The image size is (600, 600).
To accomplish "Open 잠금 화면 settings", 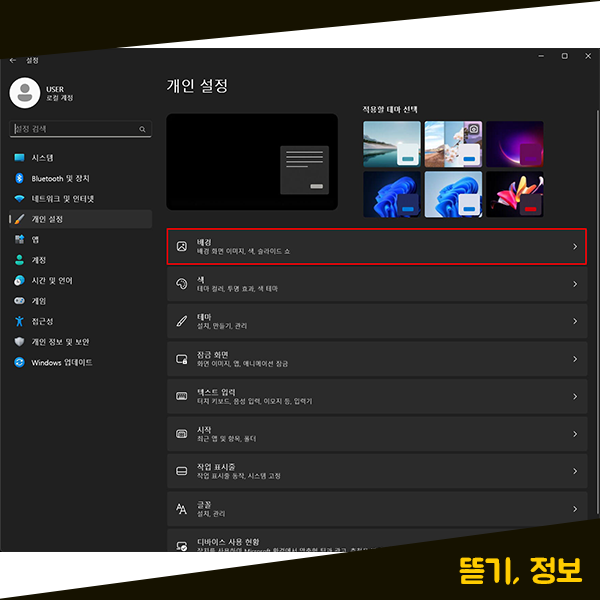I will click(x=377, y=359).
